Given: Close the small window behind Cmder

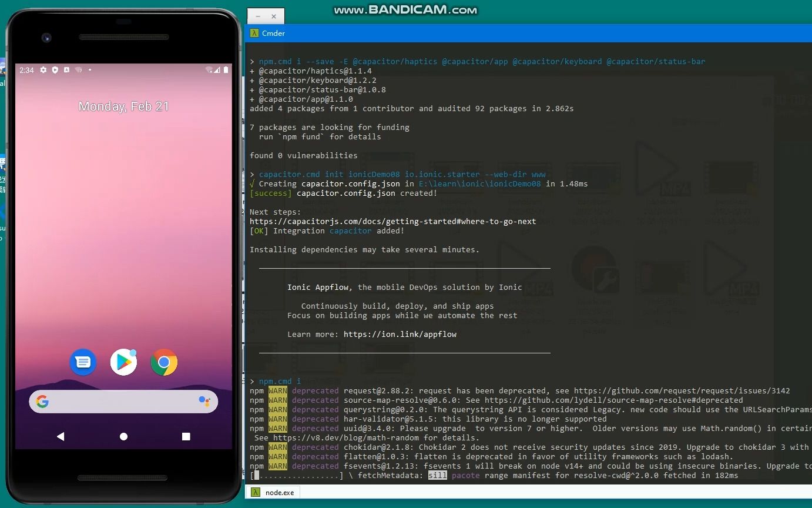Looking at the screenshot, I should point(274,16).
